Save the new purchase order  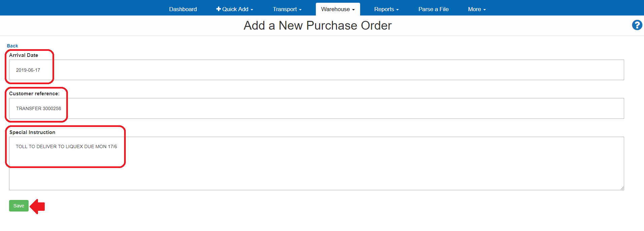pos(19,206)
